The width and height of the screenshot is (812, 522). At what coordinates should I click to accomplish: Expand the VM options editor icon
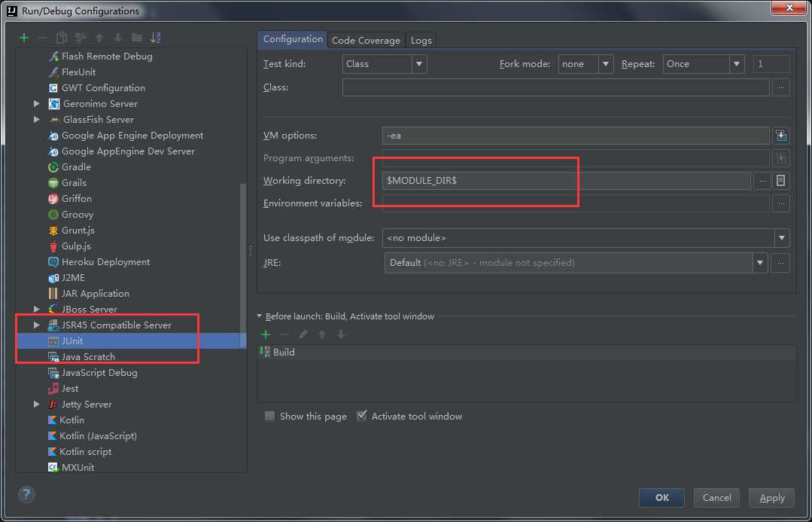pos(781,136)
